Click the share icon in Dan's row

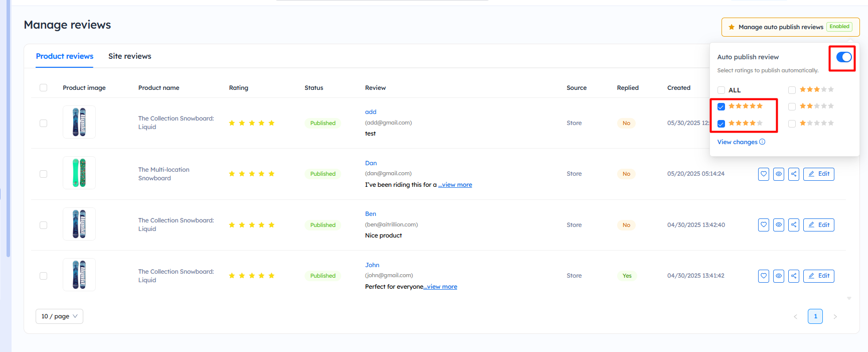click(793, 174)
